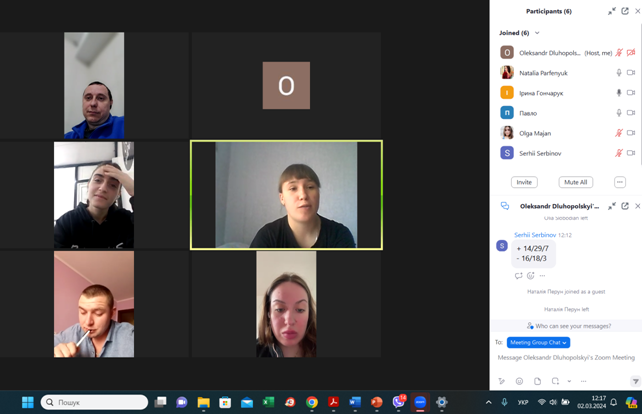
Task: Open text formatting options in chat
Action: (502, 381)
